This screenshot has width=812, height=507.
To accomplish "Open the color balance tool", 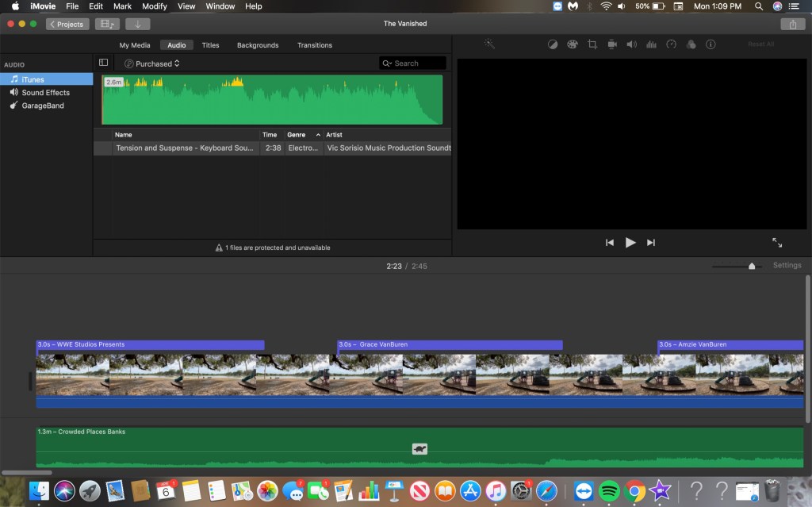I will 553,44.
